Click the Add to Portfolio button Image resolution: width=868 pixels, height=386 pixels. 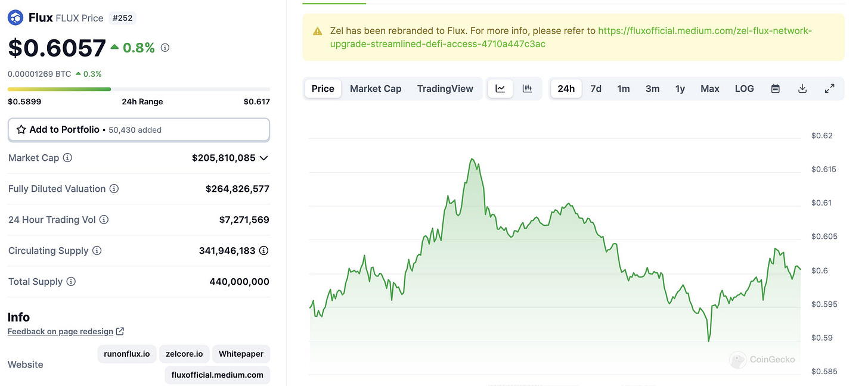tap(139, 130)
